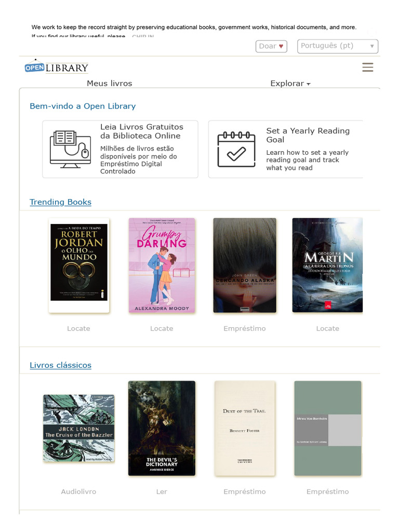Viewport: 399px width, 532px height.
Task: Open the hamburger menu icon
Action: click(367, 67)
